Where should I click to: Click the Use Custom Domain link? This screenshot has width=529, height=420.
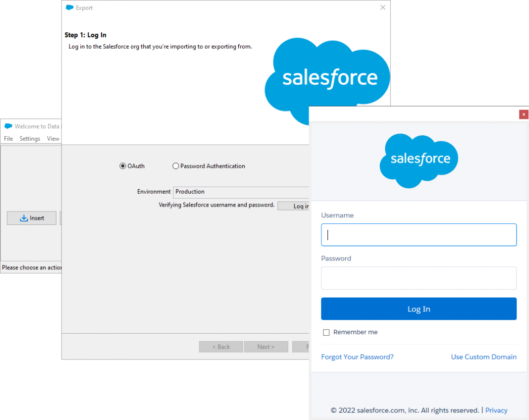tap(483, 357)
